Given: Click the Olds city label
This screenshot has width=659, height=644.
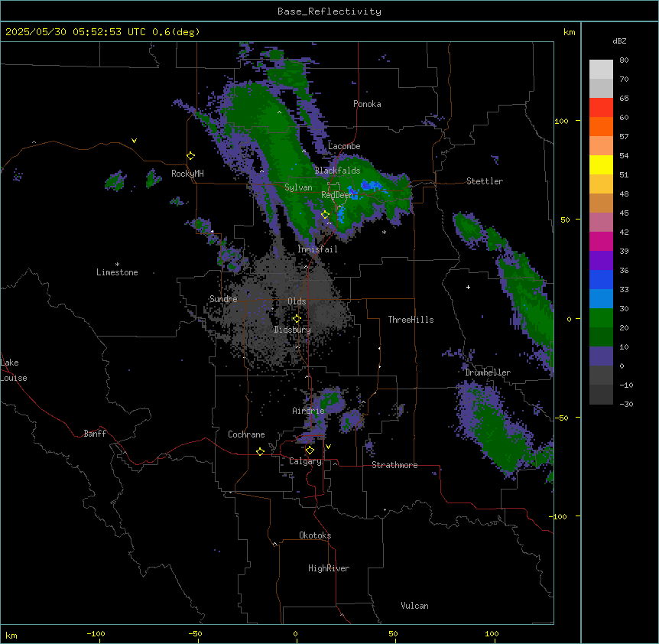Looking at the screenshot, I should [x=297, y=301].
